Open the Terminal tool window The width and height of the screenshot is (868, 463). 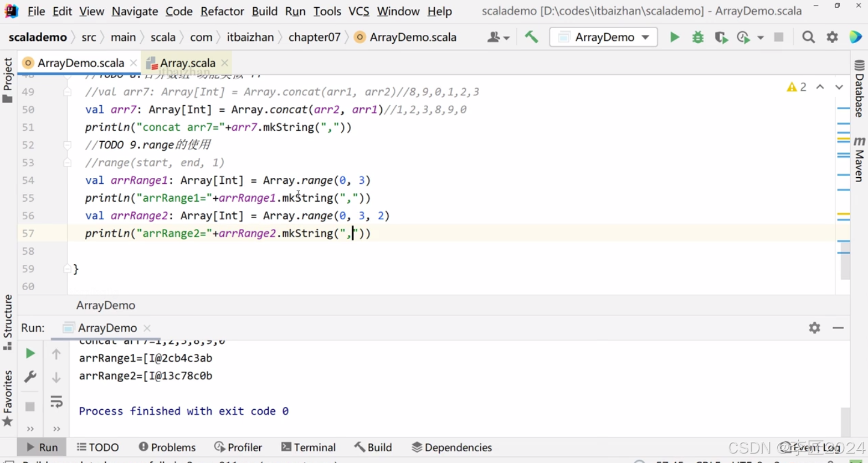(309, 447)
